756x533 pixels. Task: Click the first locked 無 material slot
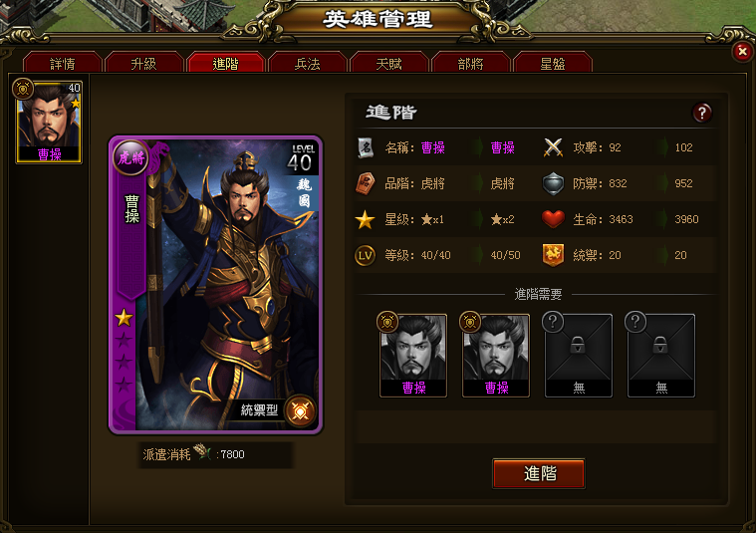(579, 356)
